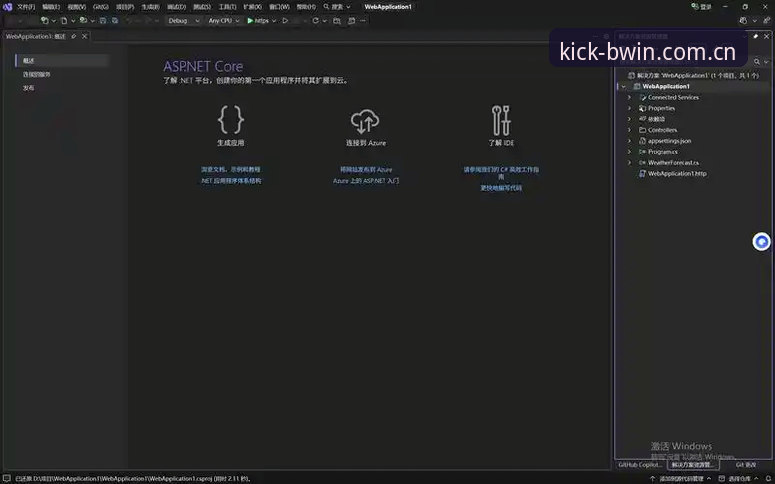This screenshot has height=484, width=775.
Task: Expand the Program.cs node
Action: click(x=629, y=152)
